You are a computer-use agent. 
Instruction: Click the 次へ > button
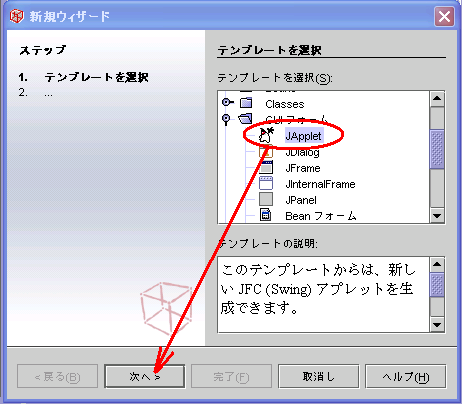145,376
